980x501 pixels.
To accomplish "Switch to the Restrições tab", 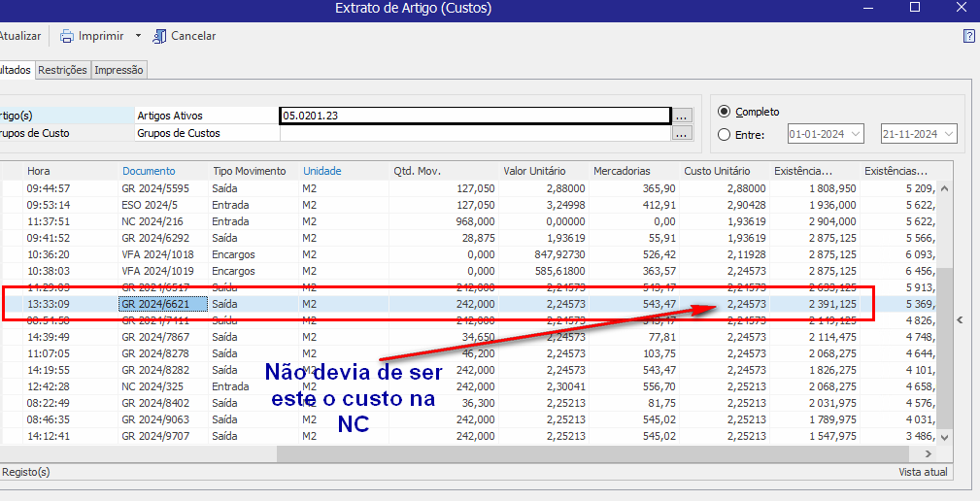I will (63, 70).
